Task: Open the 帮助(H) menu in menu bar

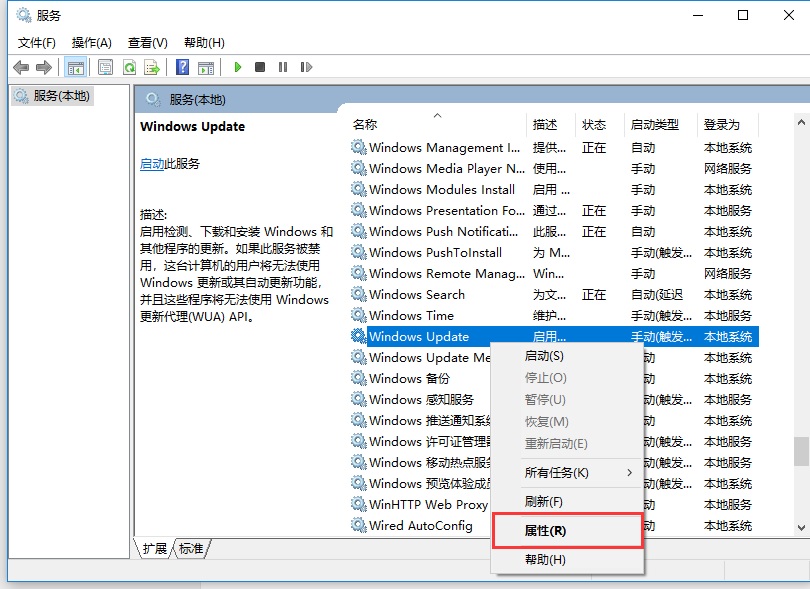Action: point(204,43)
